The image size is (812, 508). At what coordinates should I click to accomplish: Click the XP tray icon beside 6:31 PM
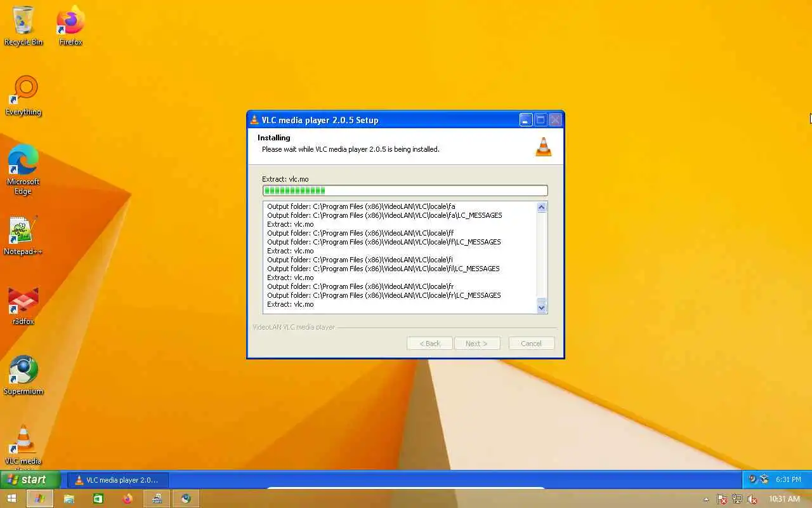coord(764,479)
